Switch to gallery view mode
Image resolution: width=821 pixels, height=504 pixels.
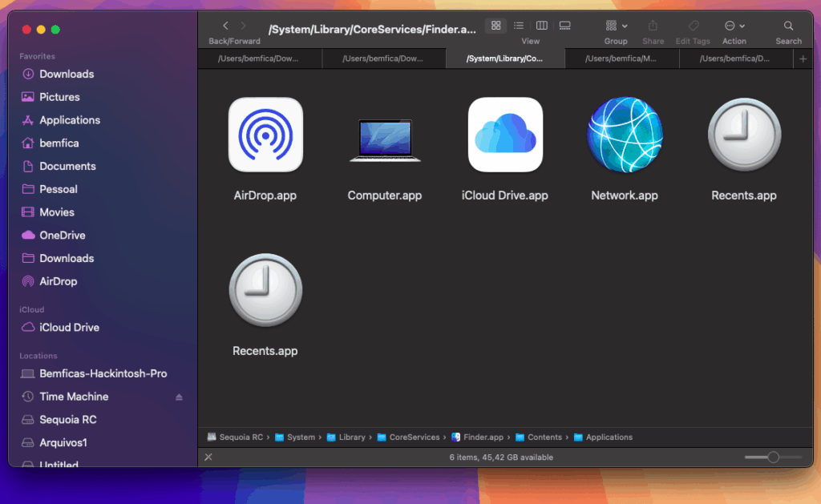click(x=565, y=26)
